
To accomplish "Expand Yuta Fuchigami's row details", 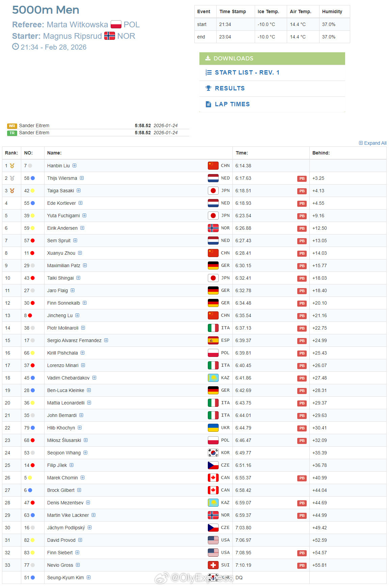I will click(x=84, y=216).
